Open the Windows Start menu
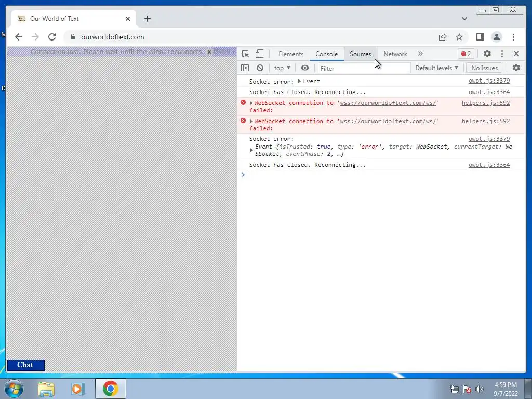 [14, 389]
